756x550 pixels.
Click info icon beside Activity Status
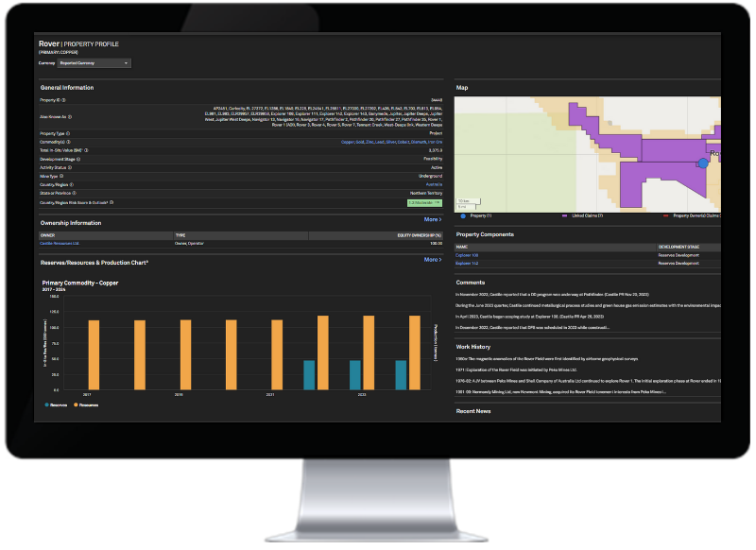coord(71,167)
